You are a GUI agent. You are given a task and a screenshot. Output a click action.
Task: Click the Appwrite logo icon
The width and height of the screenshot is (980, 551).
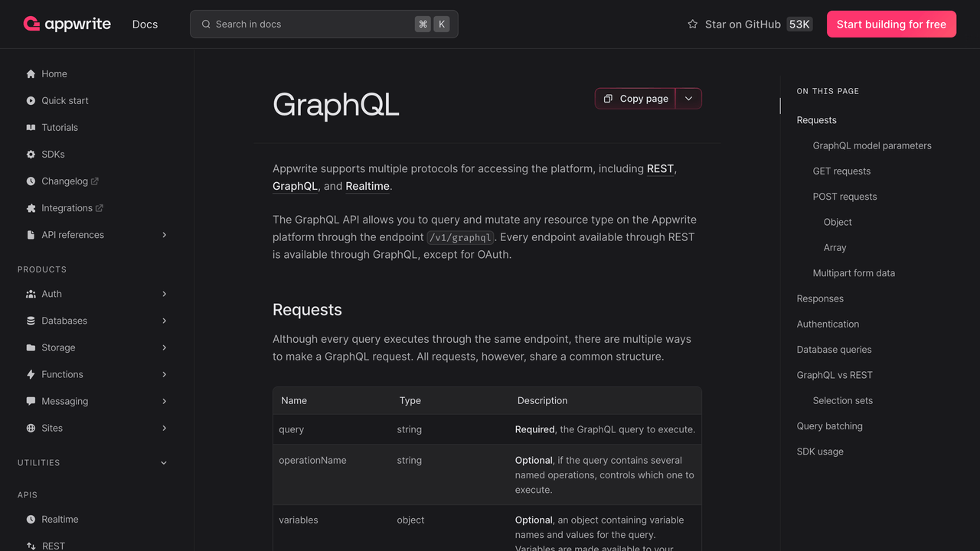(31, 24)
